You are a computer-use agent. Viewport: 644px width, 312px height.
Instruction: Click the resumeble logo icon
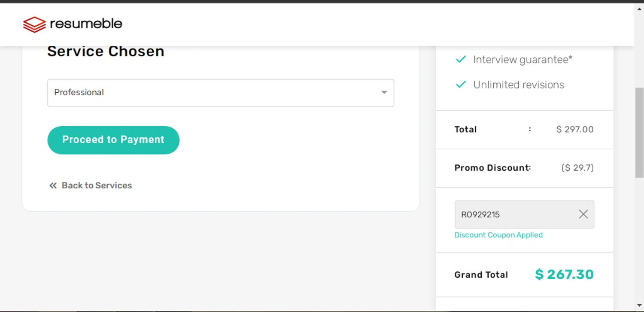[x=34, y=24]
